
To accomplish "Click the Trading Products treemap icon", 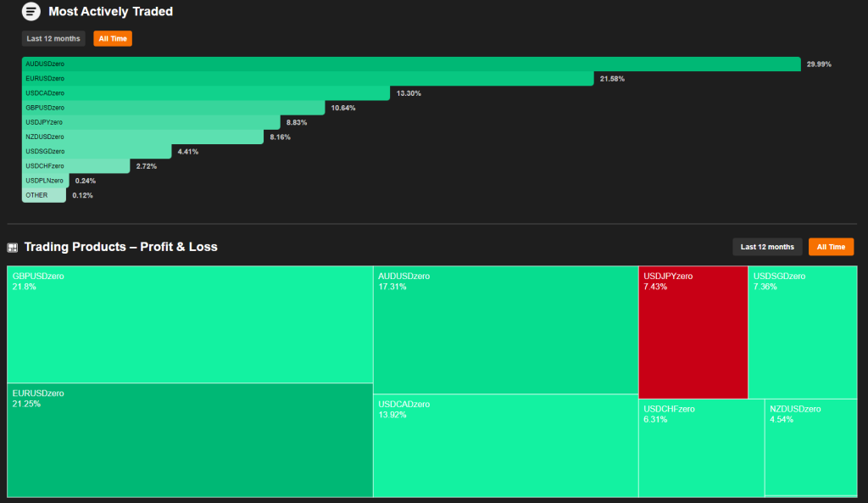I will coord(13,248).
